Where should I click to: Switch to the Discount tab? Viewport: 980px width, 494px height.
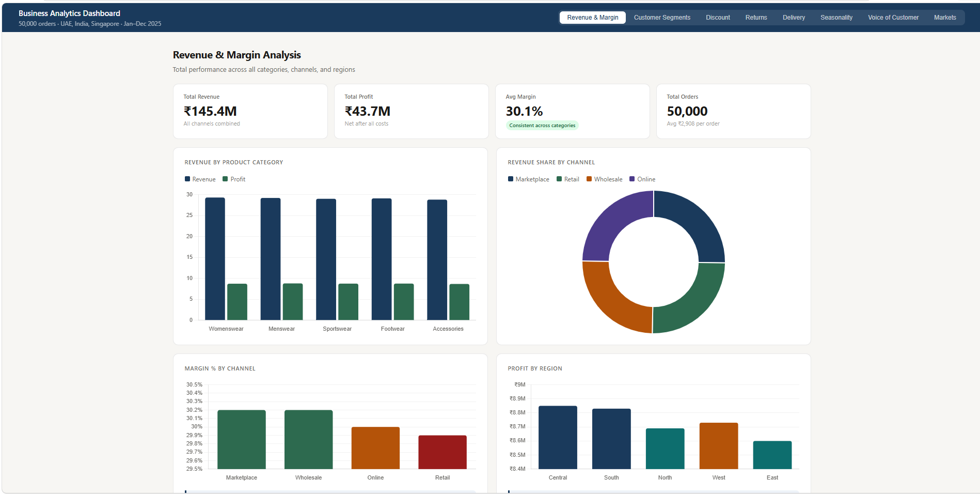click(x=718, y=18)
